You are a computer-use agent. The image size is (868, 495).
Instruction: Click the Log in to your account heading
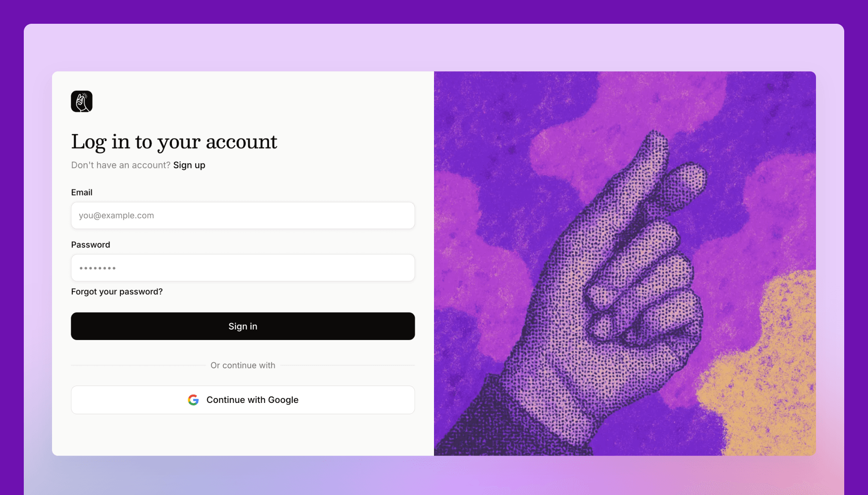tap(174, 142)
